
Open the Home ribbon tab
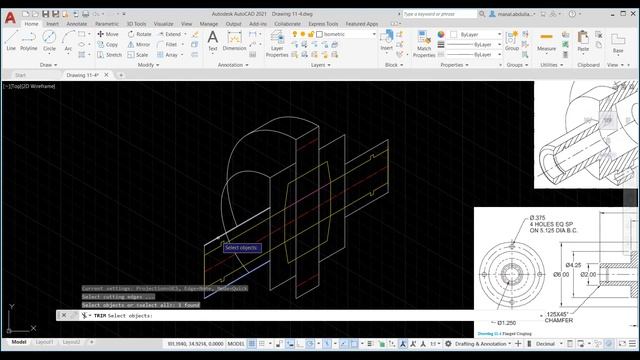(x=31, y=24)
